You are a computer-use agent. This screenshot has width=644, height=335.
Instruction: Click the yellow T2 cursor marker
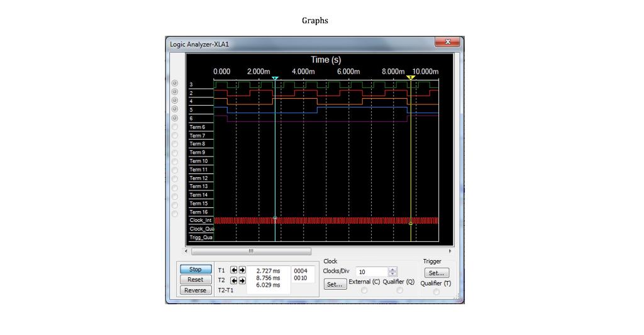tap(411, 77)
